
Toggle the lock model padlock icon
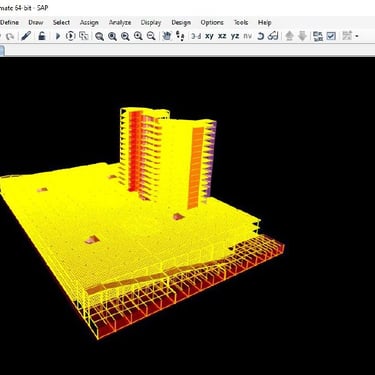(x=42, y=36)
